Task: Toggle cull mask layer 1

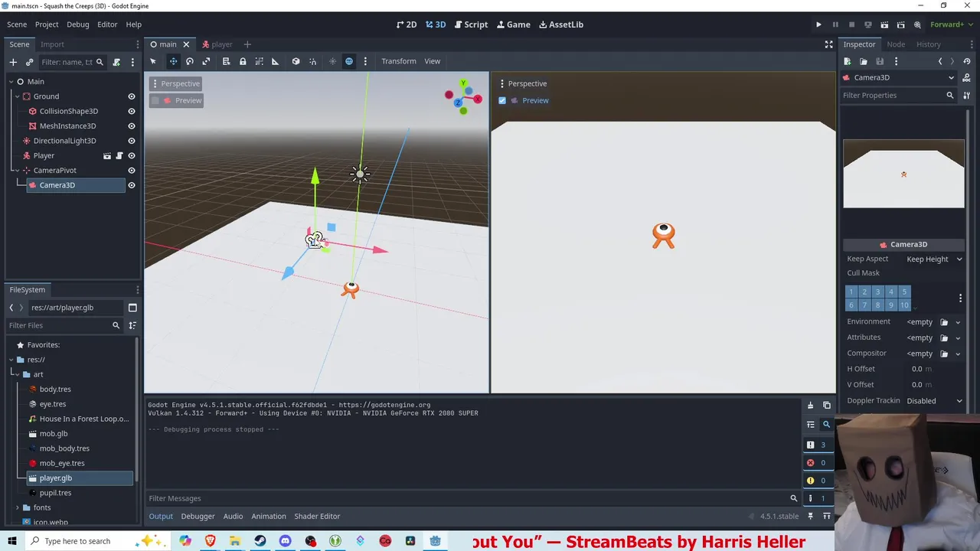Action: [851, 292]
